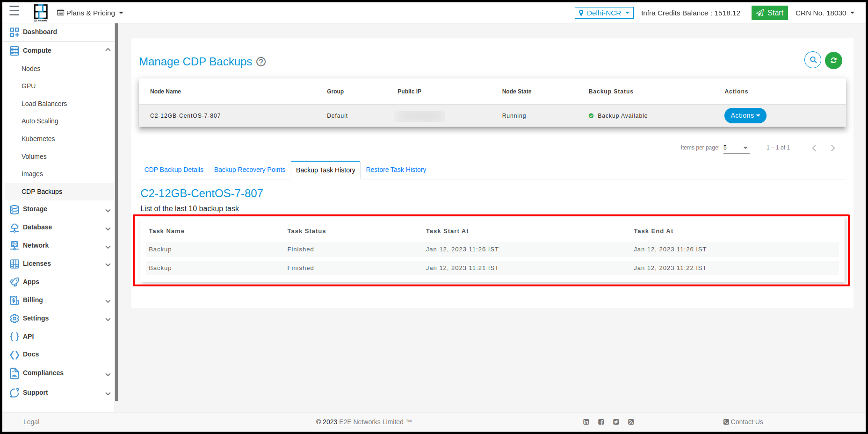
Task: Open Volumes in the sidebar
Action: coord(34,157)
